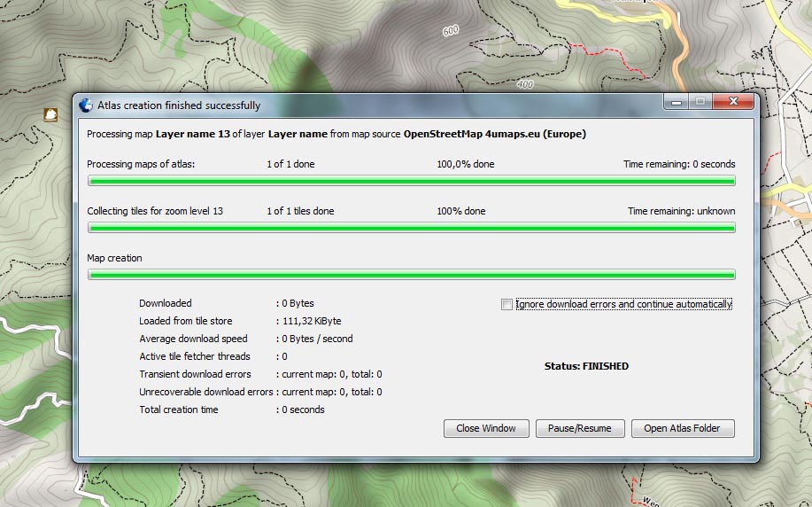Click the 600 contour label on the map

(x=451, y=30)
